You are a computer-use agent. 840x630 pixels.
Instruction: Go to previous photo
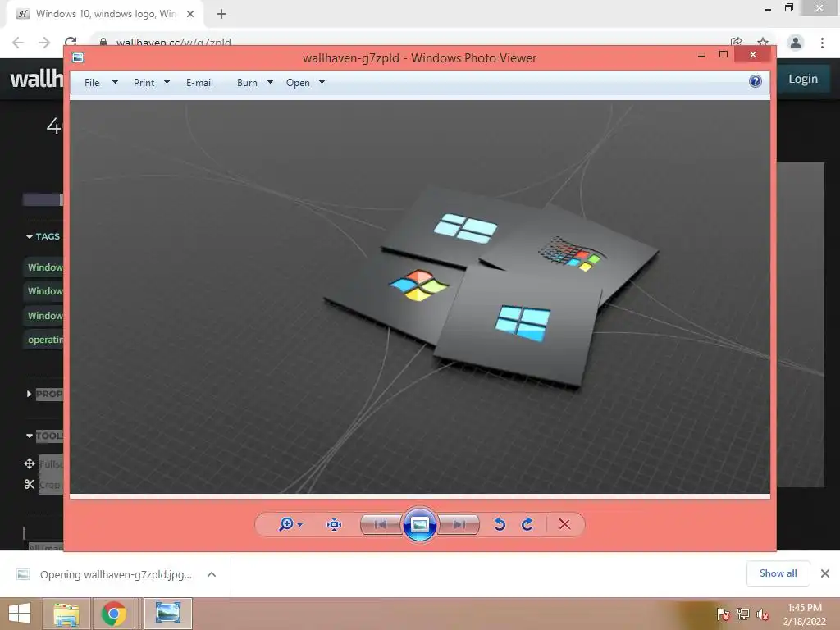click(x=381, y=524)
